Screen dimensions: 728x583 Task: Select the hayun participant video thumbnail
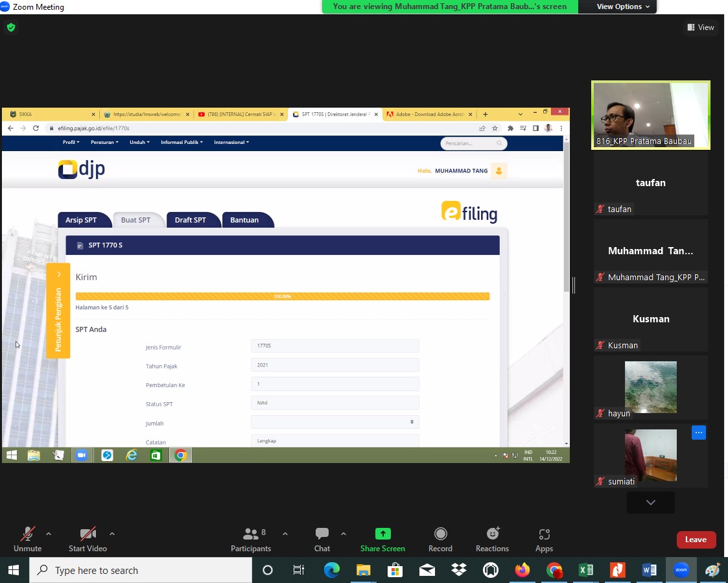coord(650,387)
